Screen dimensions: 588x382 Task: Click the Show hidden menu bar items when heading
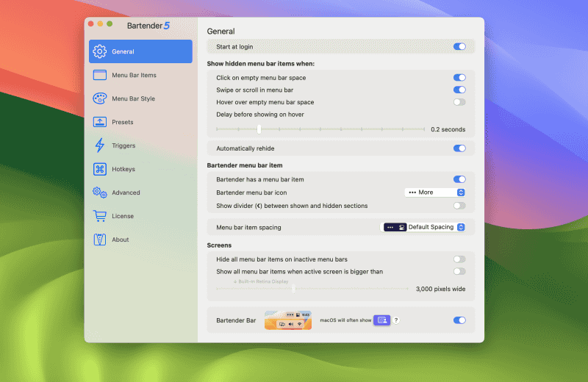261,64
